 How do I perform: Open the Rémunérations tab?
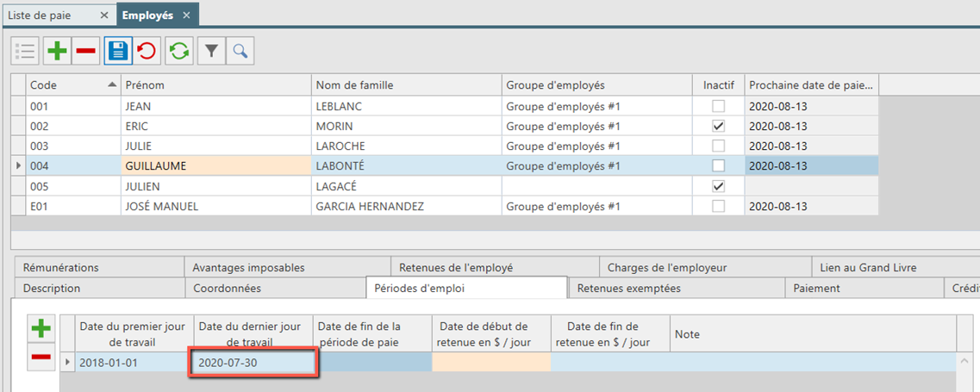[x=97, y=268]
